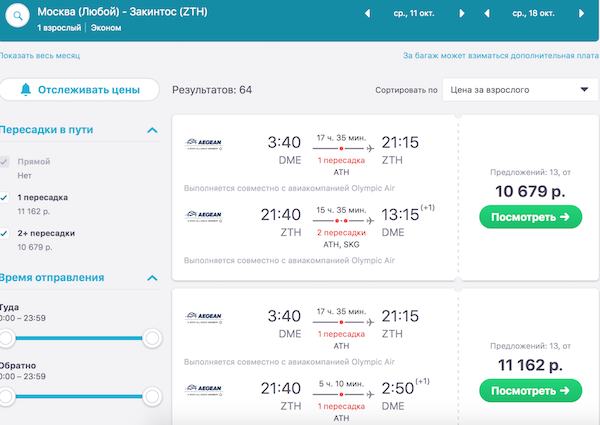
Task: Uncheck the "1 пересадка" filter
Action: [6, 197]
